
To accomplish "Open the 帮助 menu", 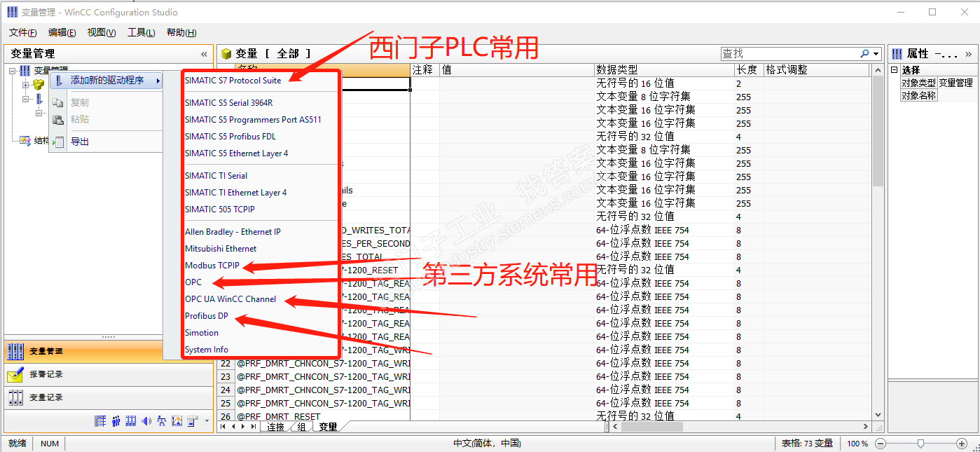I will click(x=181, y=32).
